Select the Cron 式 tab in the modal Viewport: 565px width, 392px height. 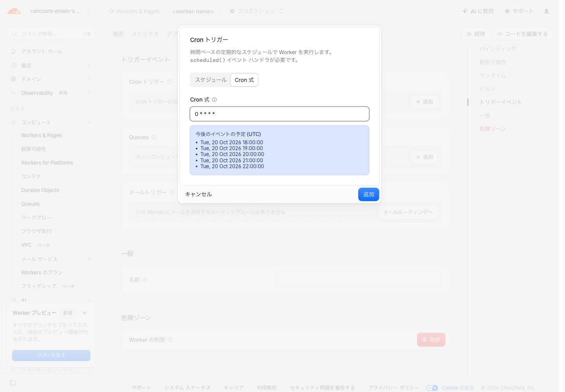(x=244, y=80)
